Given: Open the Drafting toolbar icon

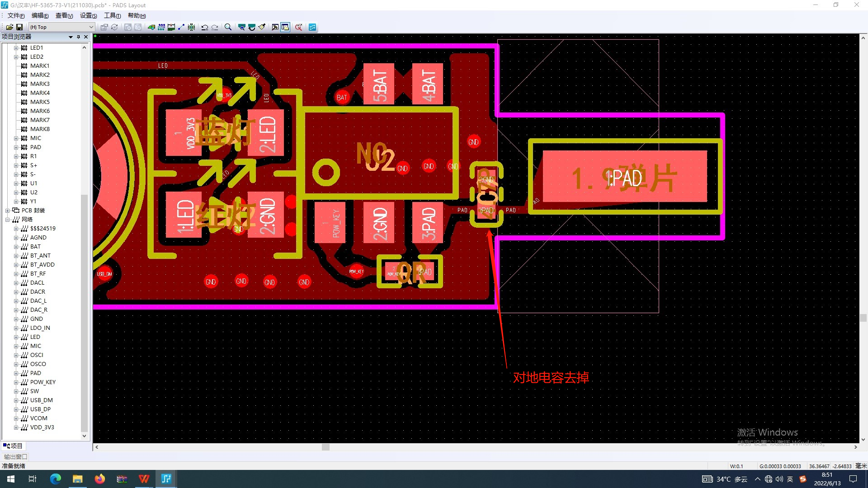Looking at the screenshot, I should [x=151, y=27].
